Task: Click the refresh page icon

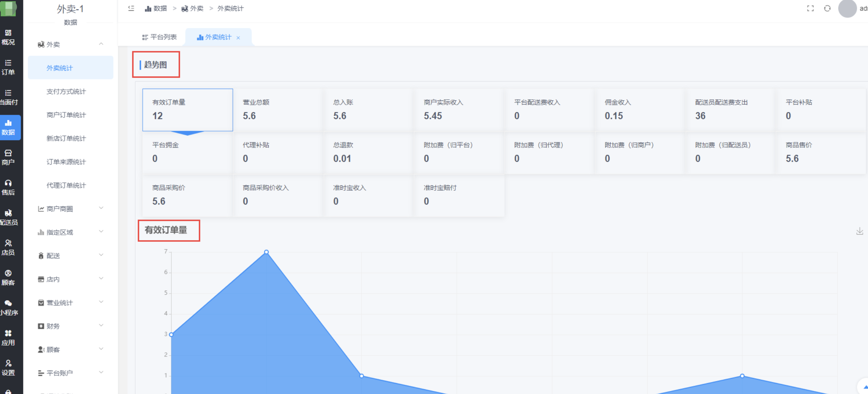Action: [827, 9]
